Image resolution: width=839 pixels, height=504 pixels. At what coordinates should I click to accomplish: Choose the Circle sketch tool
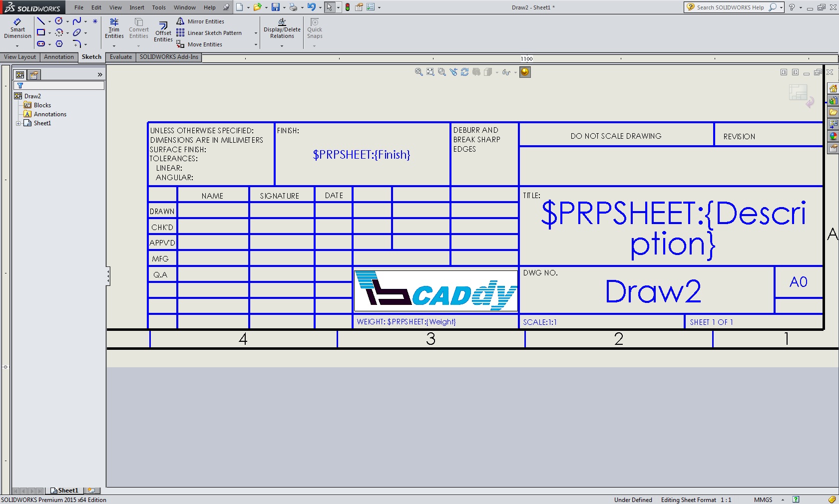point(59,21)
